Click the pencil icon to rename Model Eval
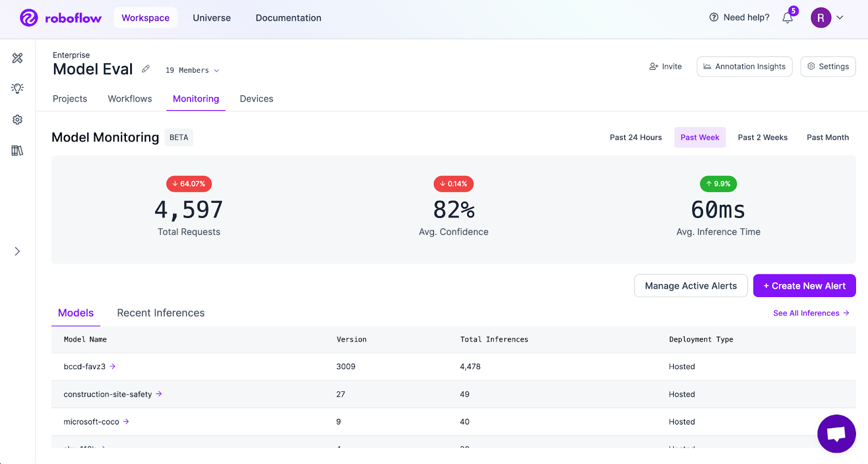Screen dimensions: 868x464 pos(145,69)
